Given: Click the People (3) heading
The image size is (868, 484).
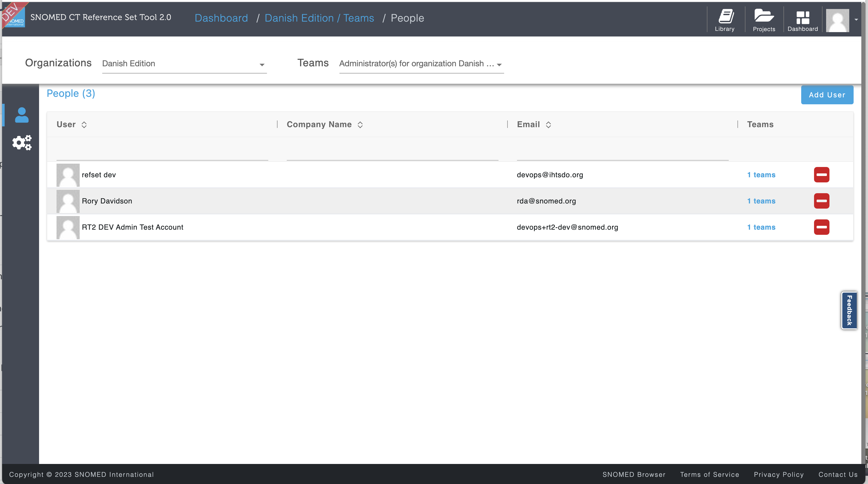Looking at the screenshot, I should pyautogui.click(x=71, y=93).
